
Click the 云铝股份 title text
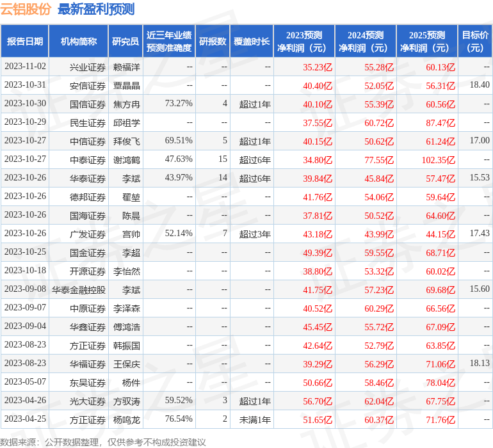[26, 9]
